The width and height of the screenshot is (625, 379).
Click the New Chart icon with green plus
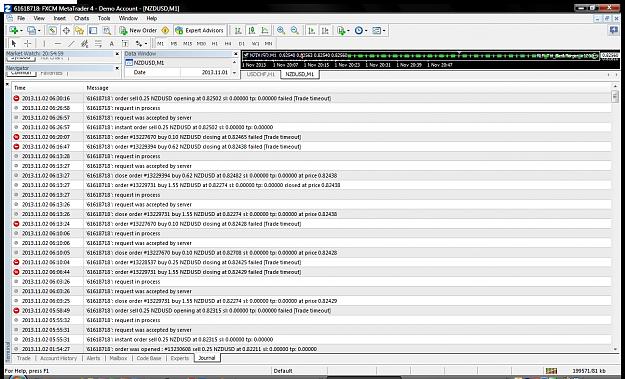click(14, 30)
